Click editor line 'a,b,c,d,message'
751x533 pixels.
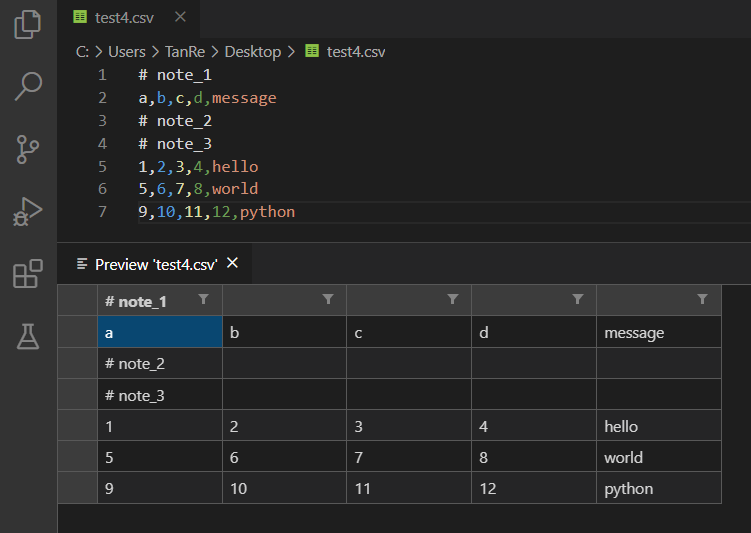207,98
